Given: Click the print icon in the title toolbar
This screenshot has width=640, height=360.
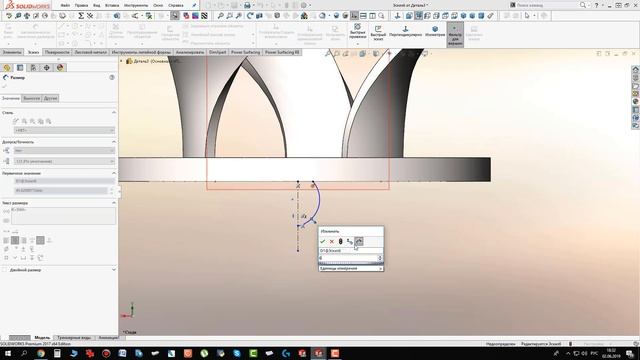Looking at the screenshot, I should click(247, 5).
